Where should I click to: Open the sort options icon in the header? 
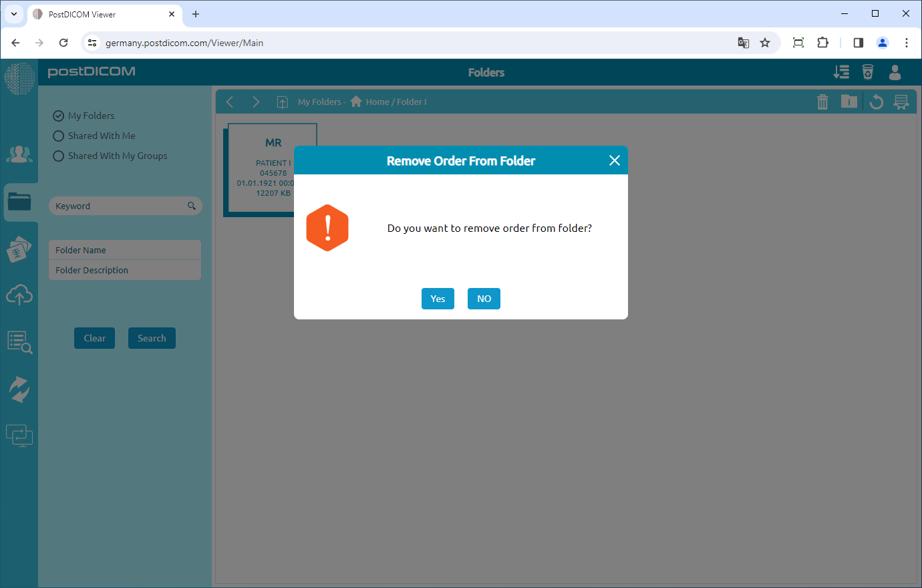click(x=841, y=71)
